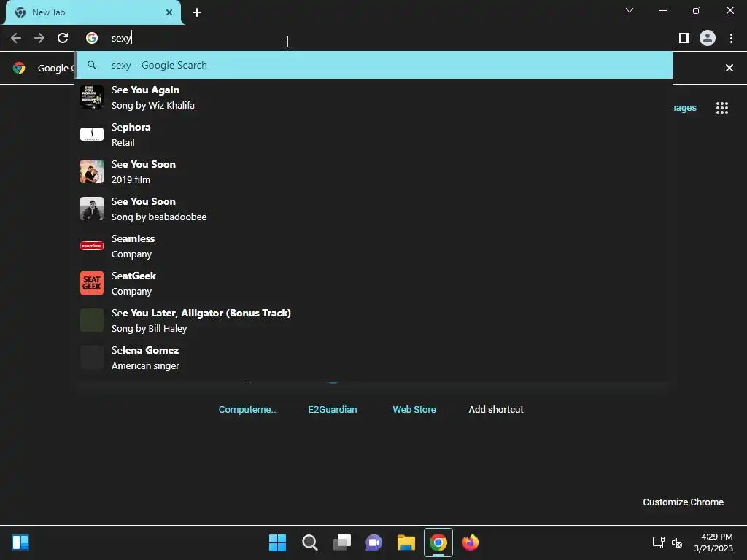Image resolution: width=747 pixels, height=560 pixels.
Task: Open the Web Store shortcut
Action: click(414, 410)
